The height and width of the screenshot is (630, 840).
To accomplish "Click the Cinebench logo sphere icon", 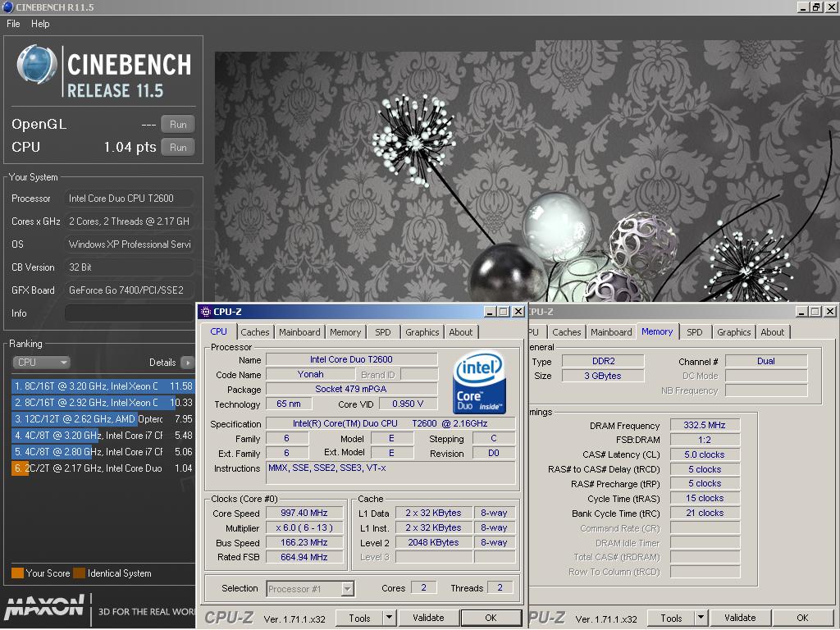I will 37,65.
